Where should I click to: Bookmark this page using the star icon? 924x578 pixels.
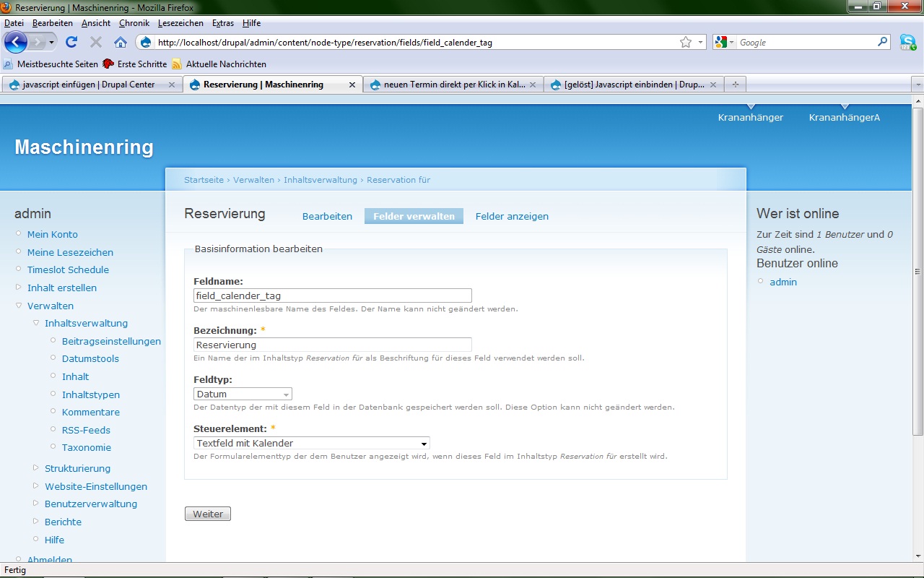coord(685,43)
